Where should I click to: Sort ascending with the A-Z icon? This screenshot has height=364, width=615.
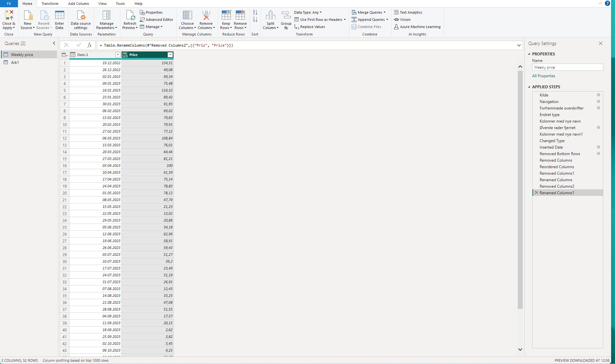click(255, 12)
